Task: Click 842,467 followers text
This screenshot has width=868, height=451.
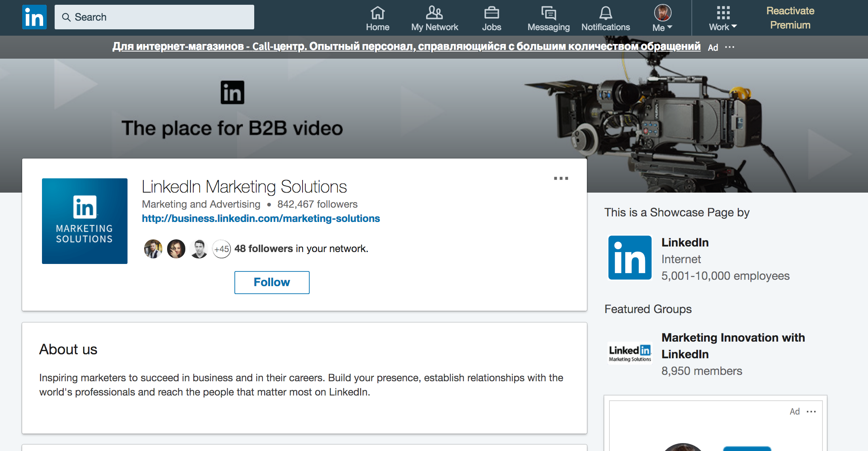Action: 318,204
